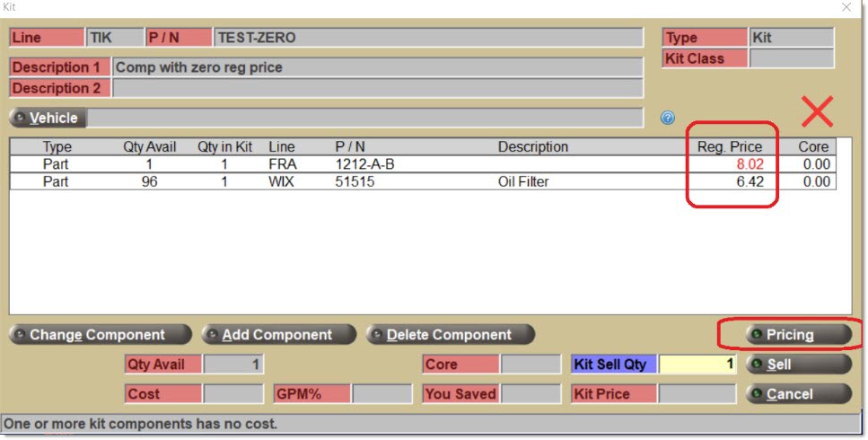Click the Kit Sell Qty input field
The image size is (868, 440).
tap(697, 365)
